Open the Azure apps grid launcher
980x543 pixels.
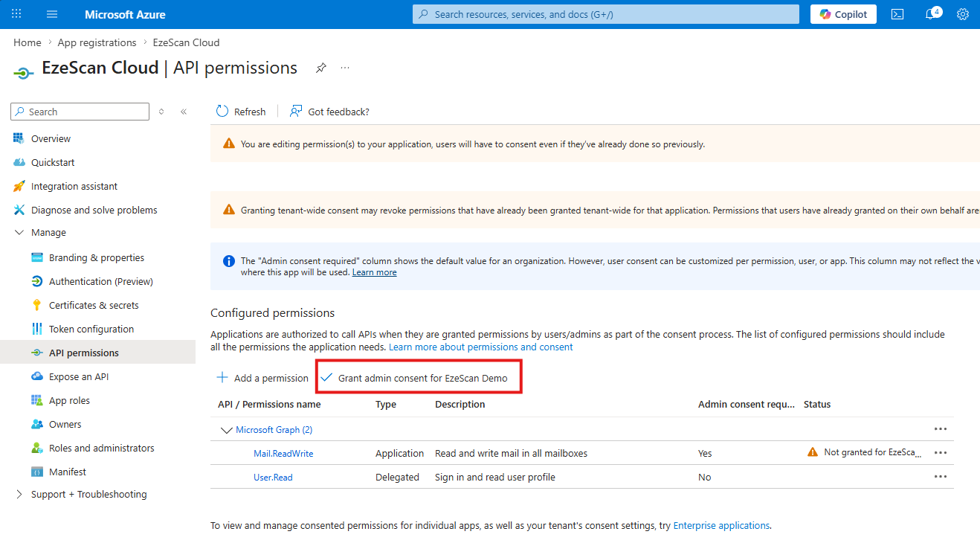(x=17, y=14)
